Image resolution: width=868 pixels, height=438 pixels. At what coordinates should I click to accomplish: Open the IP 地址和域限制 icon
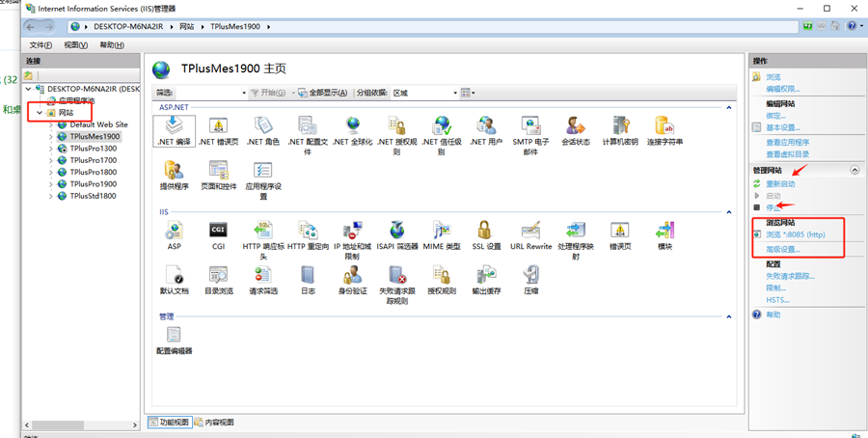click(352, 239)
